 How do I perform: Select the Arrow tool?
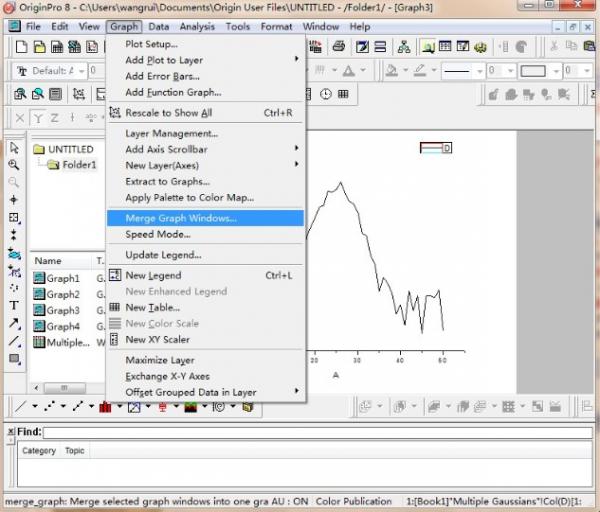pos(14,323)
